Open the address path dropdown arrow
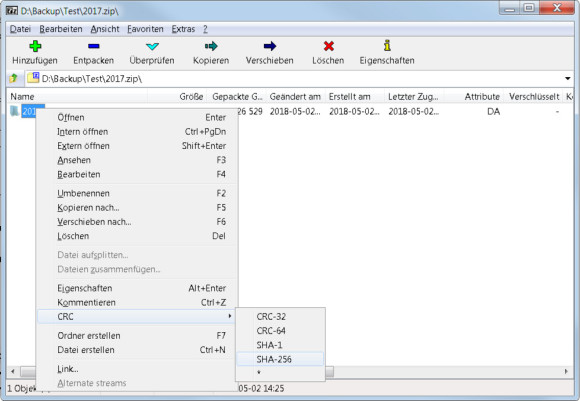580x401 pixels. click(x=567, y=78)
